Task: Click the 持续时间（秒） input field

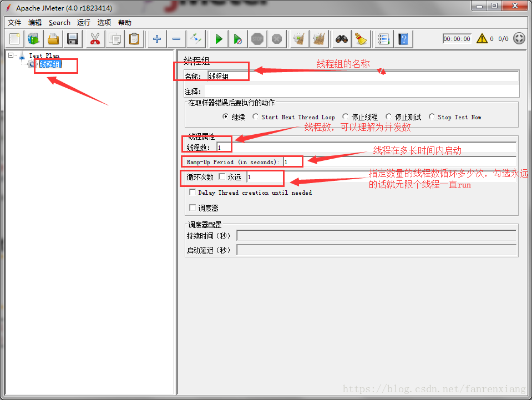Action: (376, 235)
